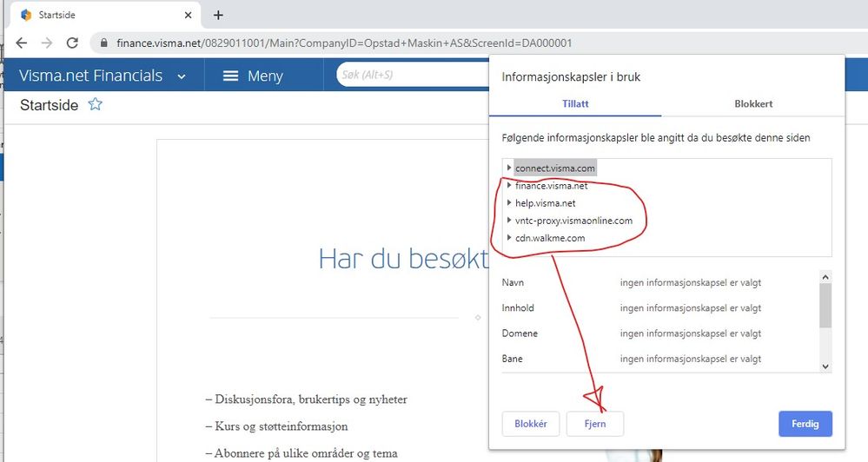Screen dimensions: 868x462
Task: Click the Bane detail label
Action: point(512,359)
